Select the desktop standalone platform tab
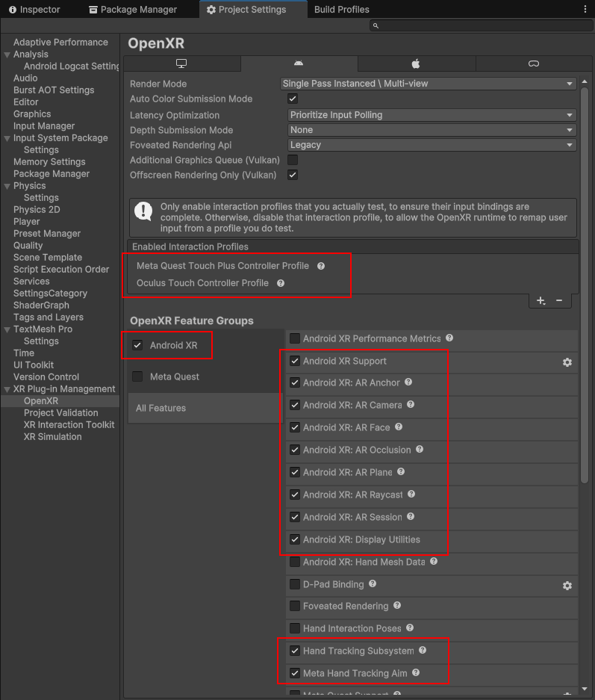This screenshot has width=595, height=700. tap(181, 64)
